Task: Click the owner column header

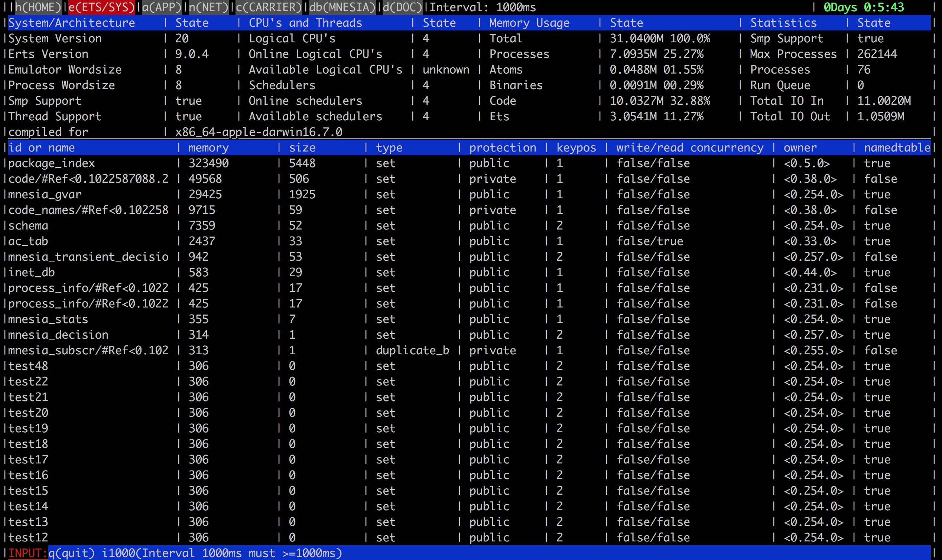Action: (800, 147)
